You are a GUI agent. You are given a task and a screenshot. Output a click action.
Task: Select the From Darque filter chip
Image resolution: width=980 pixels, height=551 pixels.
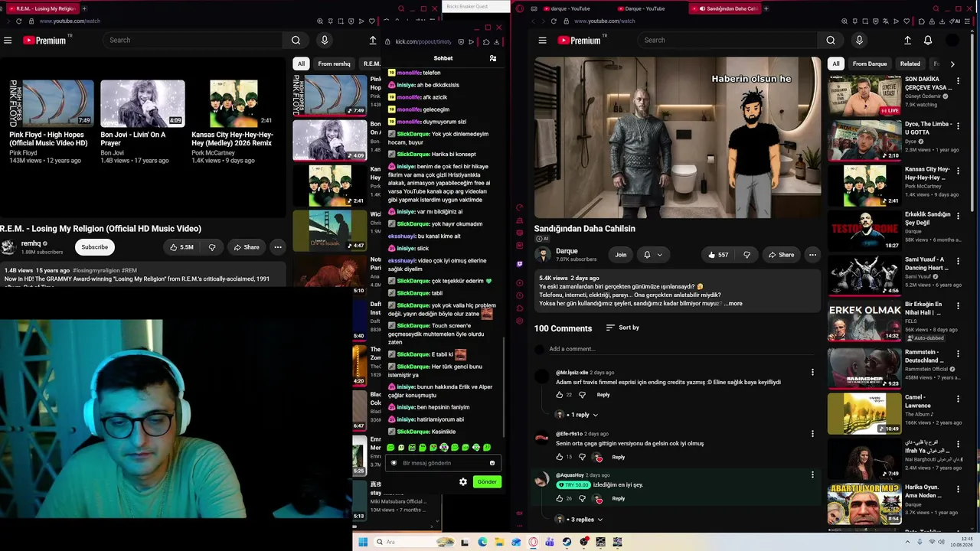coord(870,64)
